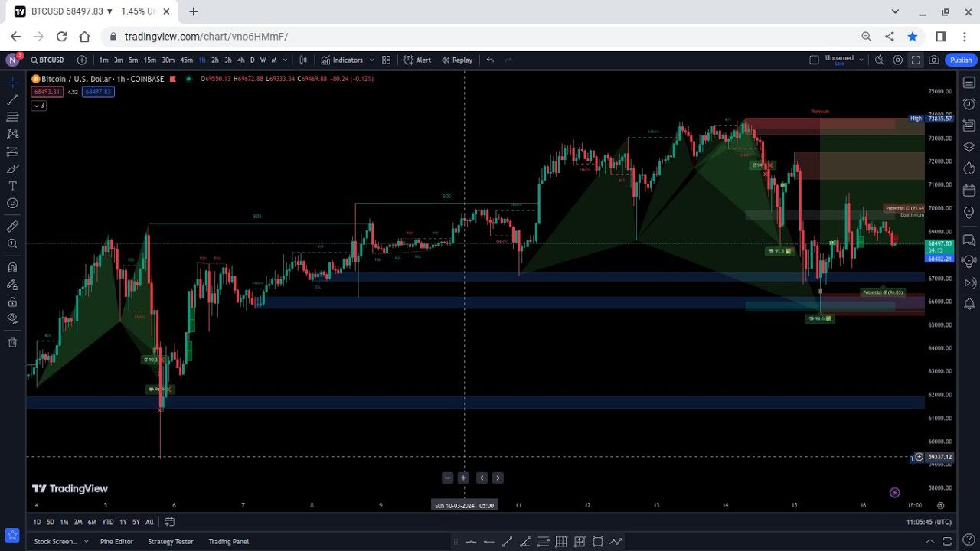Viewport: 980px width, 551px height.
Task: Expand favorite indicators dropdown arrow
Action: click(372, 60)
